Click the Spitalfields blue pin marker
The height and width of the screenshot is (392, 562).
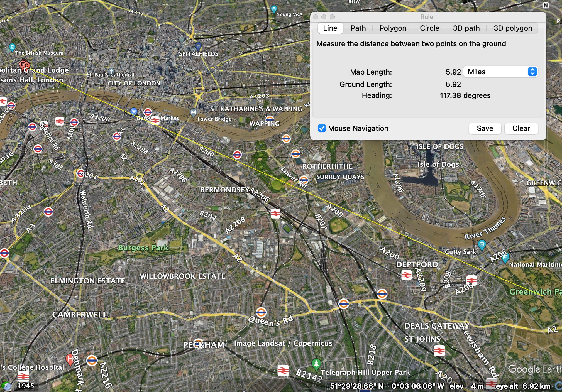(198, 45)
